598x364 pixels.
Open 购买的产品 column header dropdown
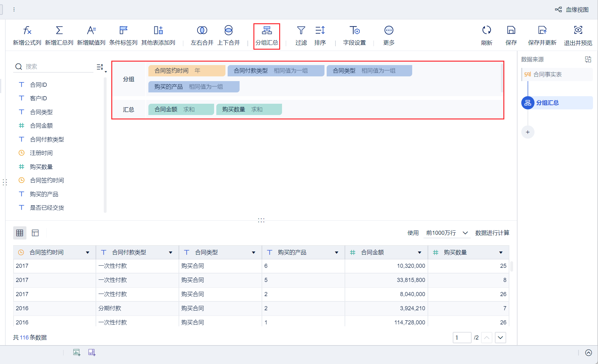[336, 252]
